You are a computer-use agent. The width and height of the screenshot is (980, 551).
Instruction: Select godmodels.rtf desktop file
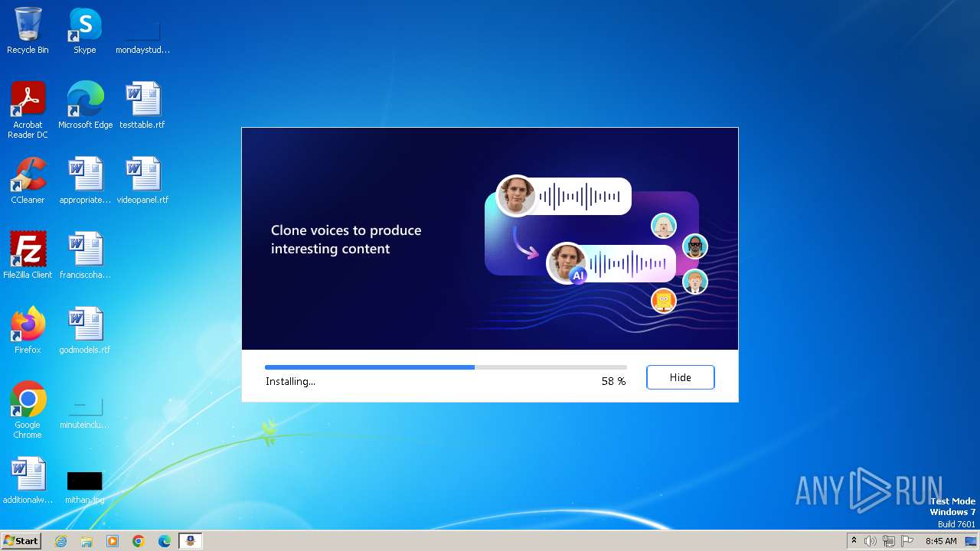coord(85,331)
